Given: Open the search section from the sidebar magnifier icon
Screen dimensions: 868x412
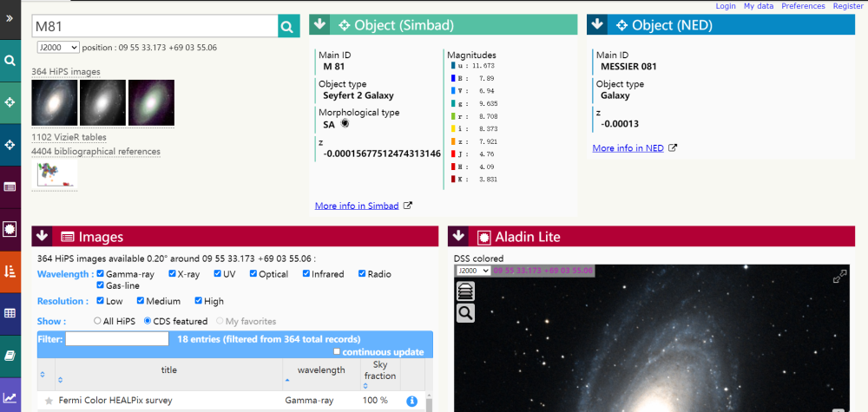Looking at the screenshot, I should (10, 60).
